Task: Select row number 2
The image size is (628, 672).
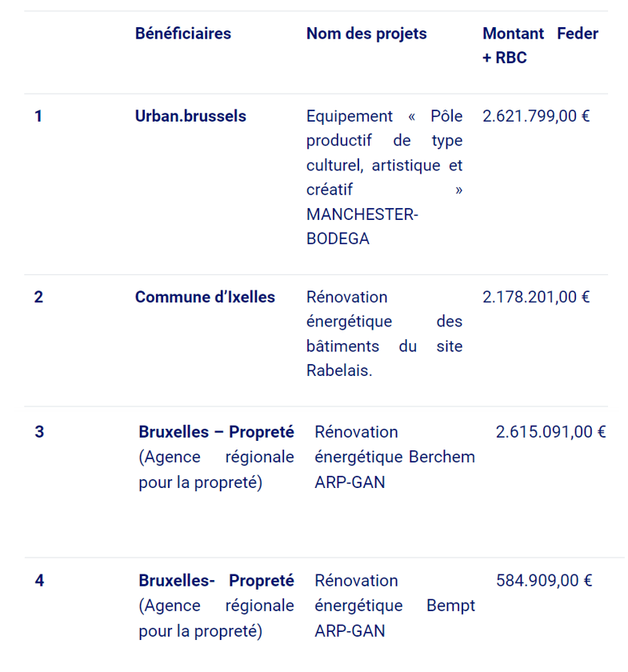Action: click(38, 297)
